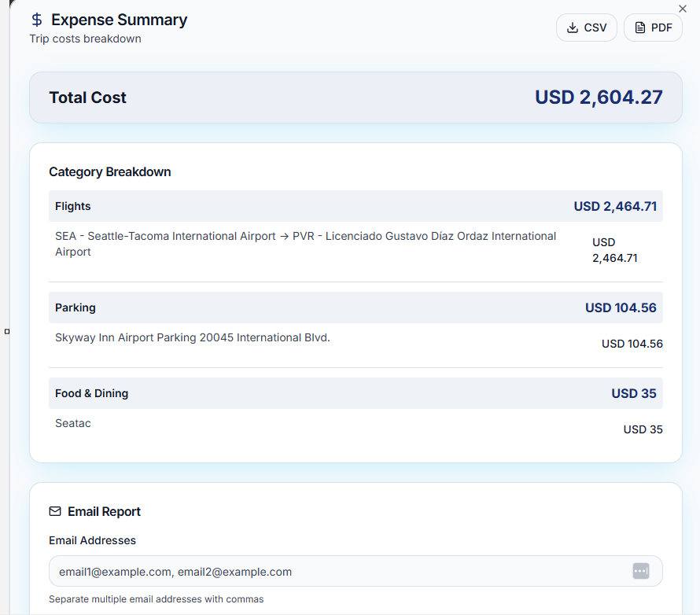Click the Skyway Inn Airport Parking entry
Image resolution: width=700 pixels, height=615 pixels.
tap(193, 337)
